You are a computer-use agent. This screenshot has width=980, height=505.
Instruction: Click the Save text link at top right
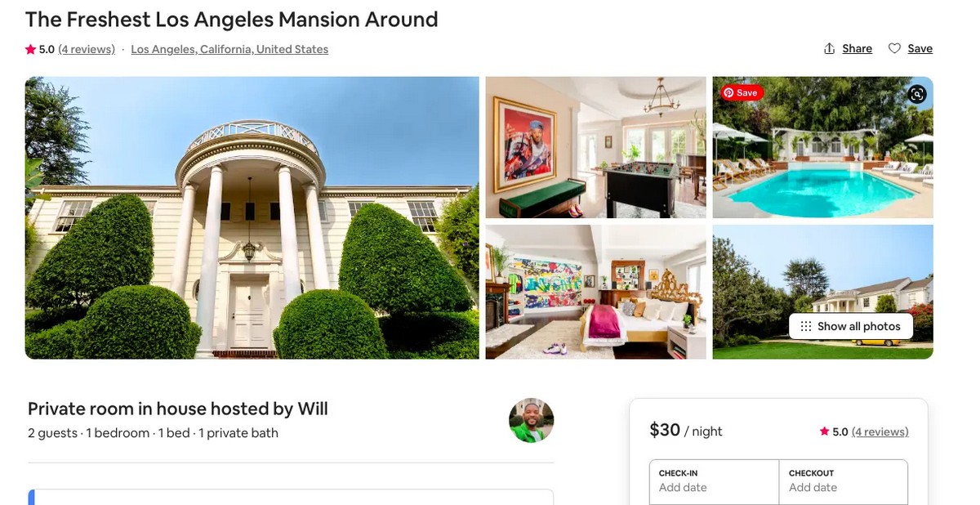tap(920, 49)
